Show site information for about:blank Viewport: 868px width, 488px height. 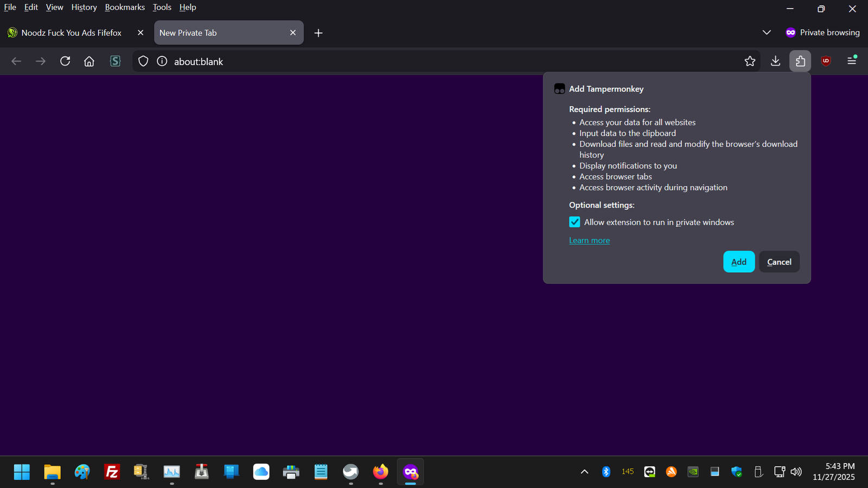pos(162,61)
